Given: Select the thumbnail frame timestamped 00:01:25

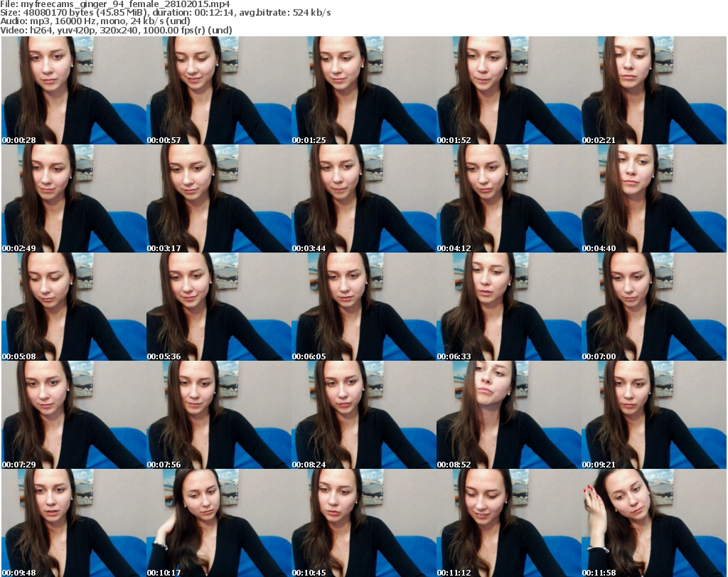Looking at the screenshot, I should pyautogui.click(x=363, y=90).
